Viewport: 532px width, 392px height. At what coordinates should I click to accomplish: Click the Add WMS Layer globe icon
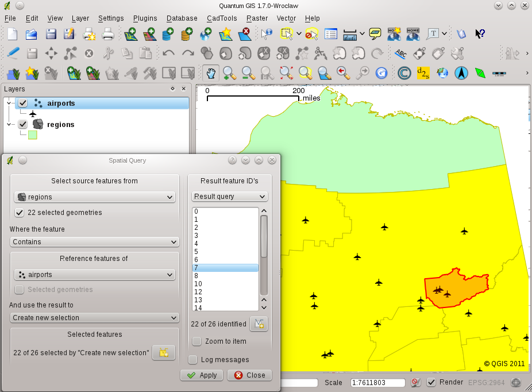point(206,34)
